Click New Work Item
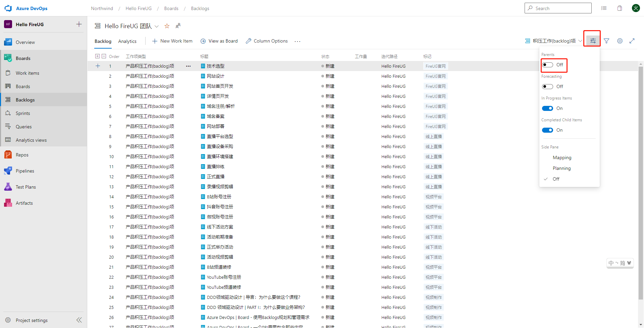The image size is (644, 328). point(176,41)
